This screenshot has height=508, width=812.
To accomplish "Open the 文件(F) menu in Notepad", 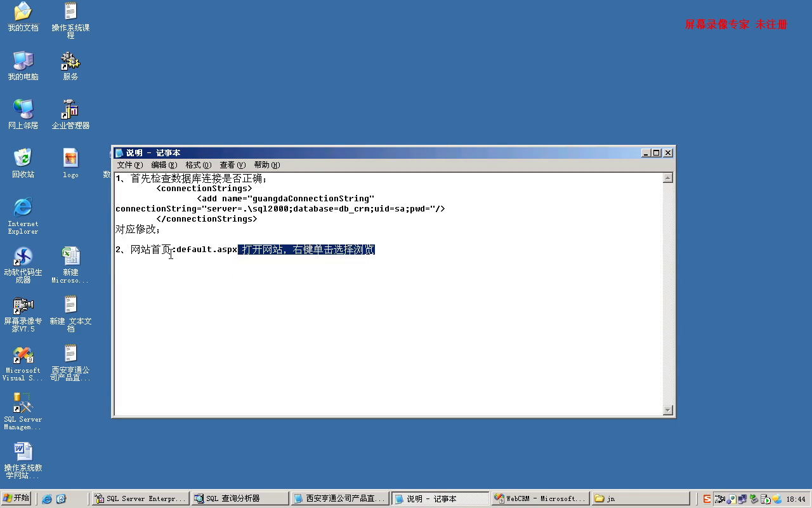I will (130, 165).
